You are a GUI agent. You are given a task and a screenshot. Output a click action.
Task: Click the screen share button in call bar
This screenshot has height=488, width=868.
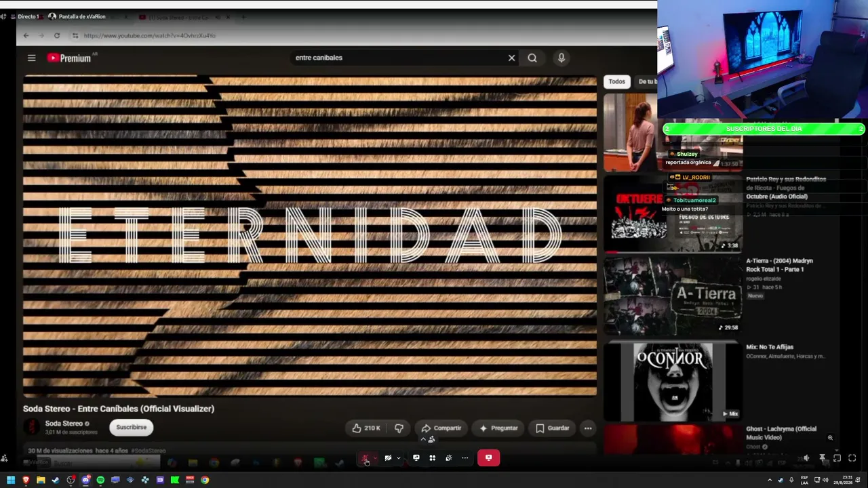tap(416, 458)
